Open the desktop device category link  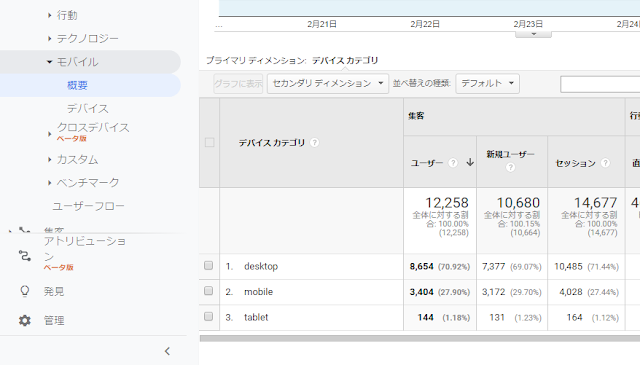pyautogui.click(x=261, y=266)
